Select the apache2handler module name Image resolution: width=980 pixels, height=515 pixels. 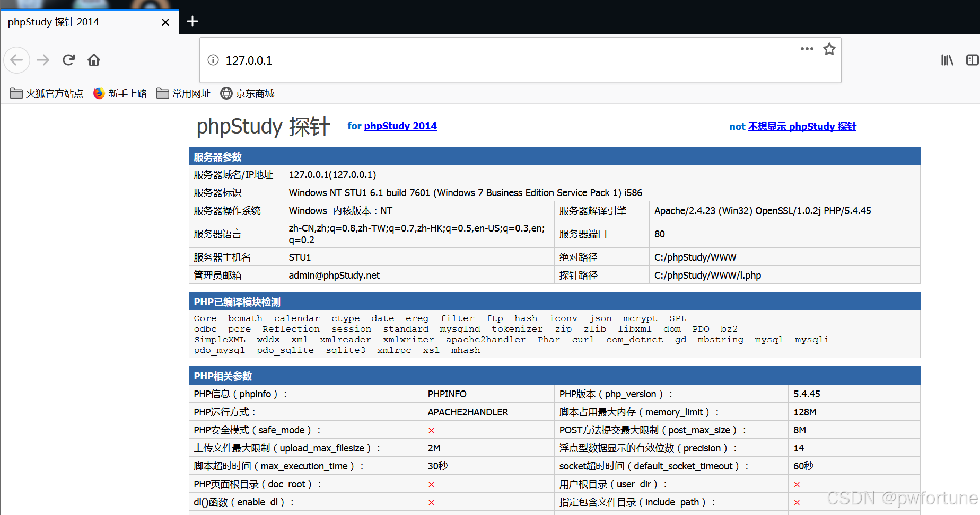tap(486, 340)
